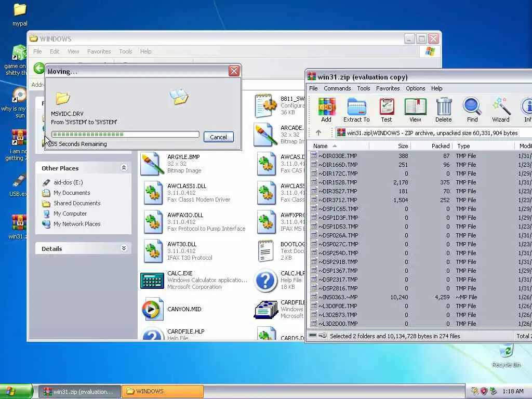This screenshot has width=532, height=399.
Task: Open the Help menu in WinRAR
Action: pyautogui.click(x=436, y=88)
